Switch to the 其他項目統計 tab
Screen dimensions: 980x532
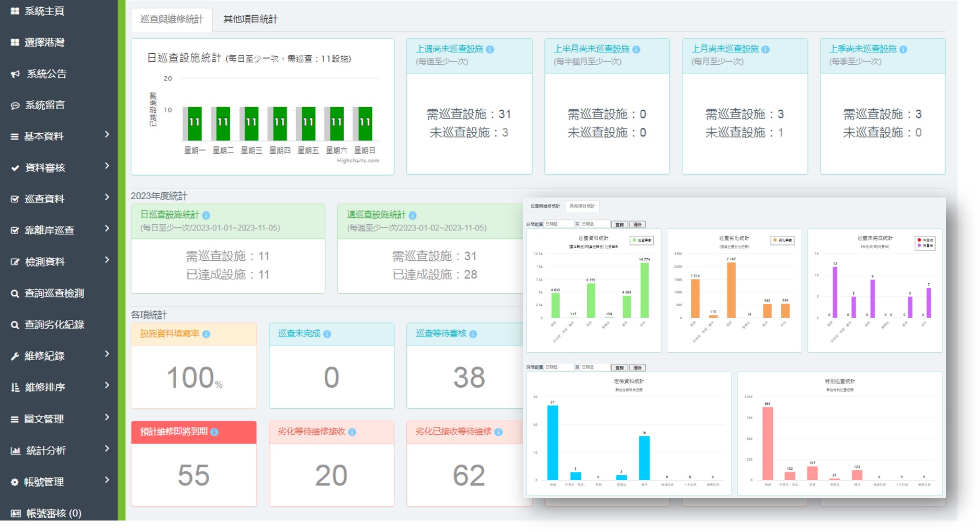250,19
